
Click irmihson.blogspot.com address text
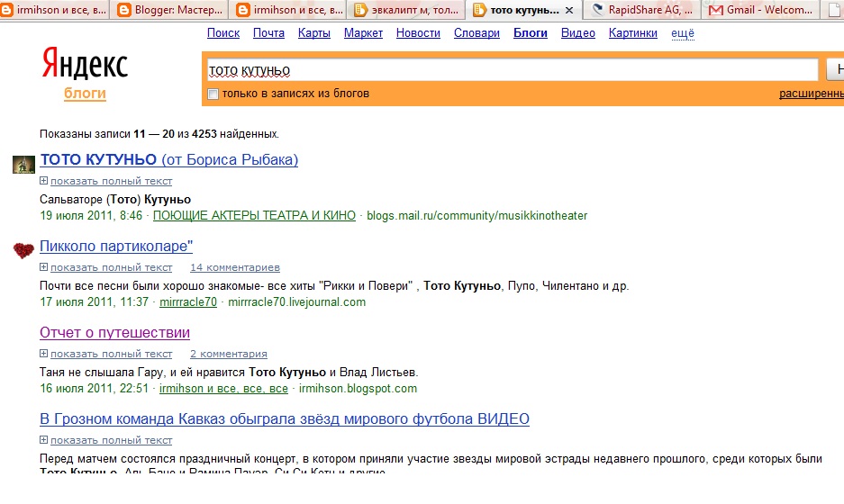[x=358, y=389]
